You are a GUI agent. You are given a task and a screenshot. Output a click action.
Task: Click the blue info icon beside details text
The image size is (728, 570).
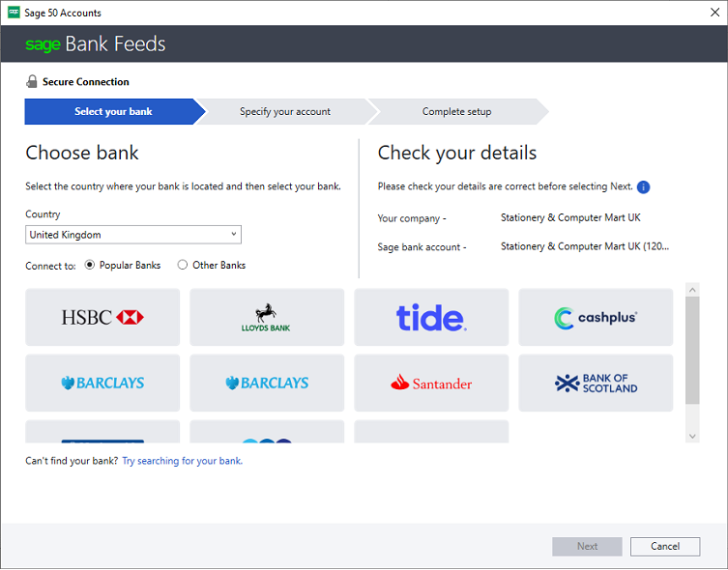(x=643, y=187)
